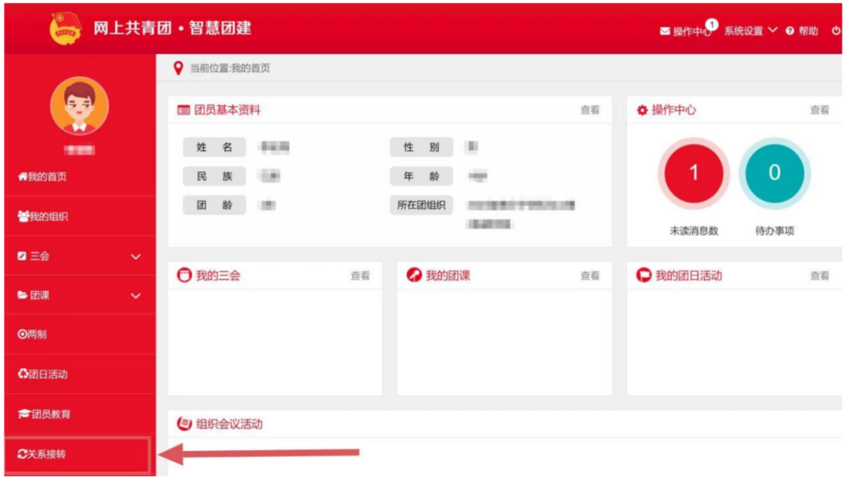The height and width of the screenshot is (484, 868).
Task: Click the teal 待办事项 count circle
Action: [x=774, y=173]
